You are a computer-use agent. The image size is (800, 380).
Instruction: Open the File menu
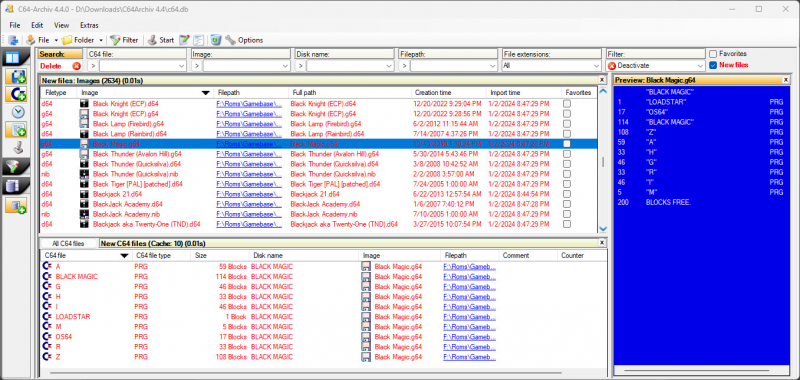(15, 25)
